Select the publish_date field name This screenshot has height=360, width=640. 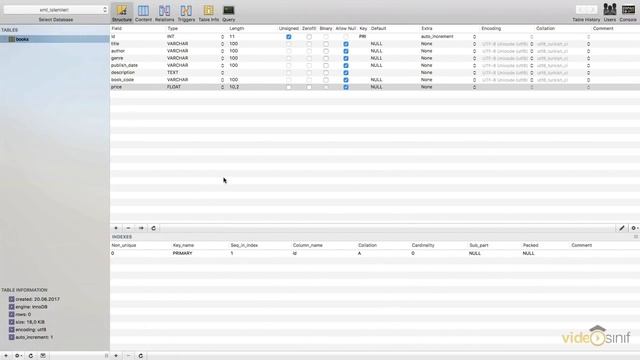124,65
